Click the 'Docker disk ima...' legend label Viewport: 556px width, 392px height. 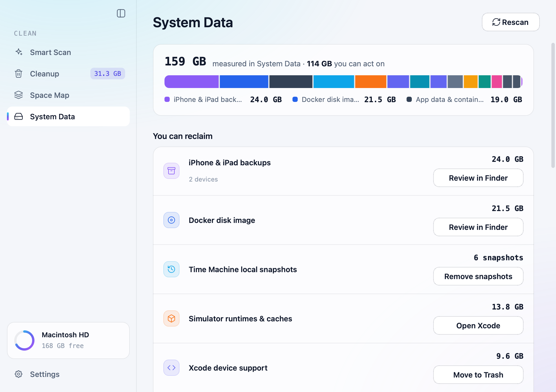click(330, 100)
